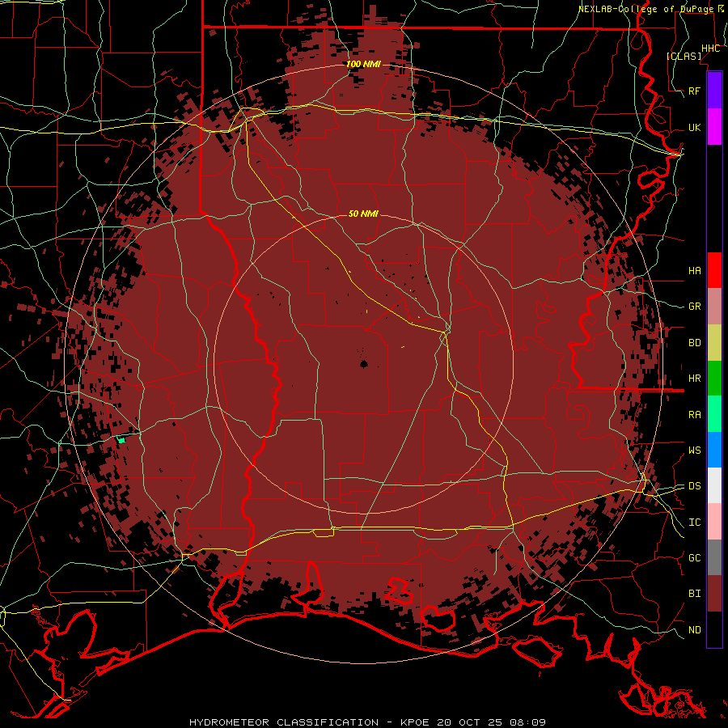Click the HA legend label
The image size is (728, 728).
(695, 270)
